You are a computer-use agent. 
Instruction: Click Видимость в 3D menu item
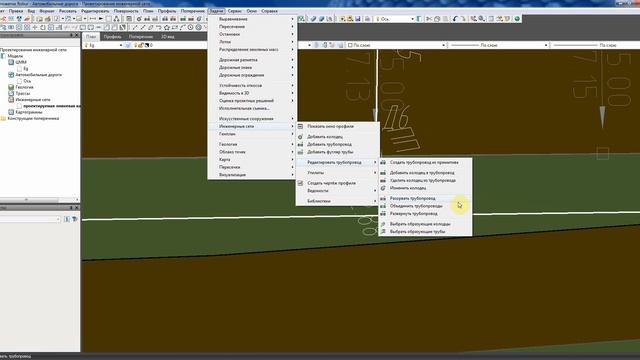click(252, 93)
